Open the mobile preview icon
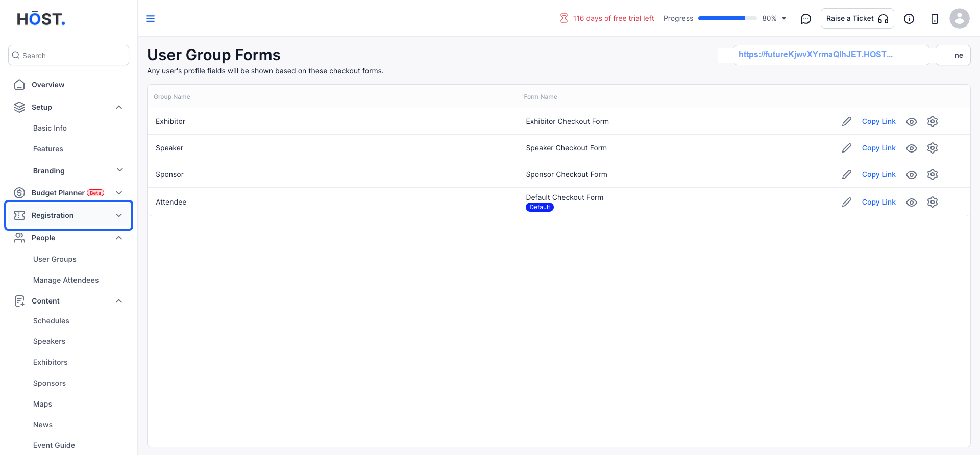Viewport: 980px width, 455px height. click(935, 19)
